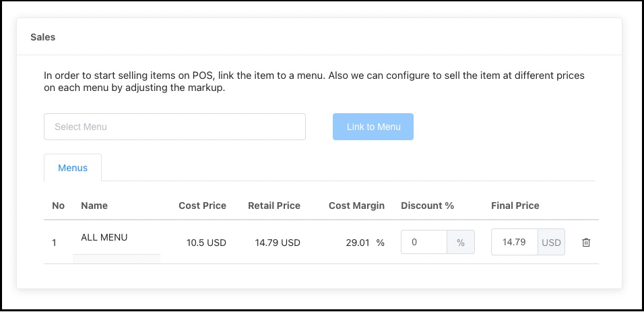Click the Link to Menu button
The width and height of the screenshot is (644, 312).
click(x=373, y=127)
